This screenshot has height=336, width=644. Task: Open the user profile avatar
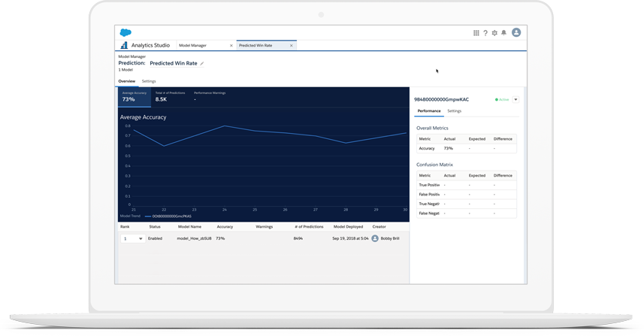pyautogui.click(x=516, y=32)
